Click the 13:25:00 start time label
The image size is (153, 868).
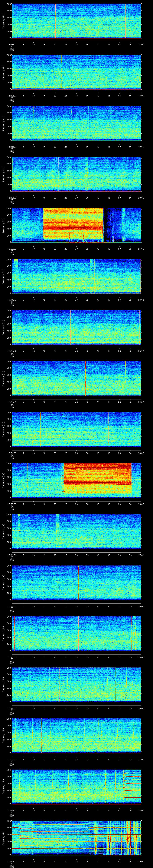coord(12,504)
